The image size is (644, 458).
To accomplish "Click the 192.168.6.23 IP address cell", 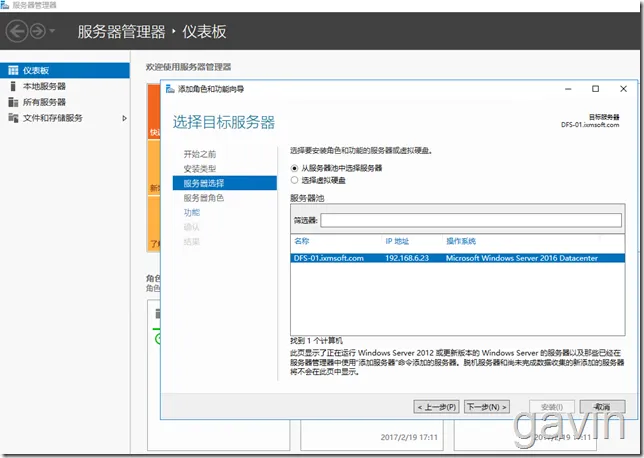I will (407, 258).
